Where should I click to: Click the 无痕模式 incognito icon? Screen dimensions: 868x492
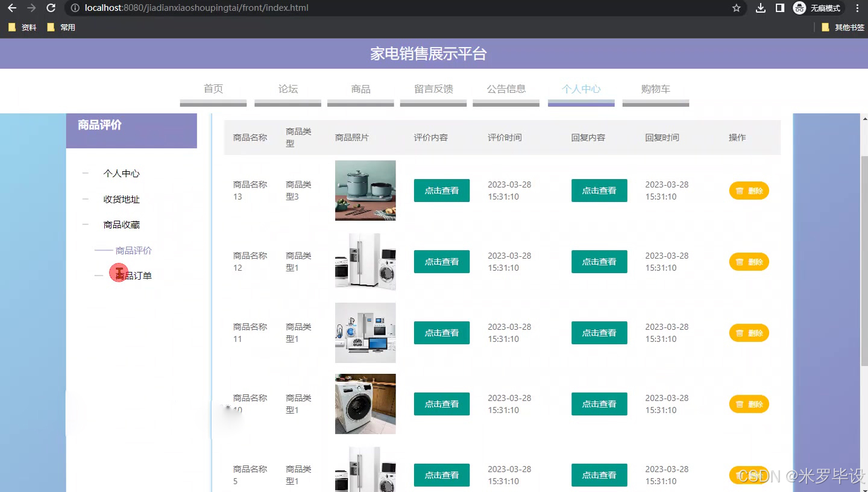tap(799, 8)
